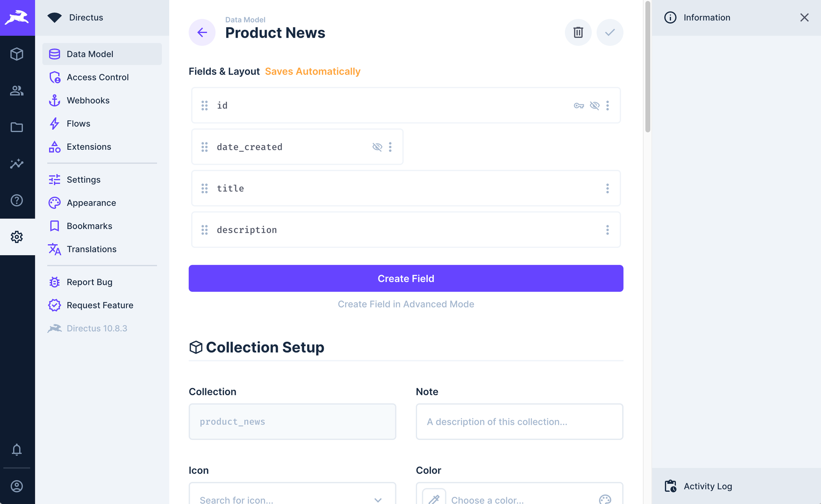Open the color palette picker icon
821x504 pixels.
(605, 499)
